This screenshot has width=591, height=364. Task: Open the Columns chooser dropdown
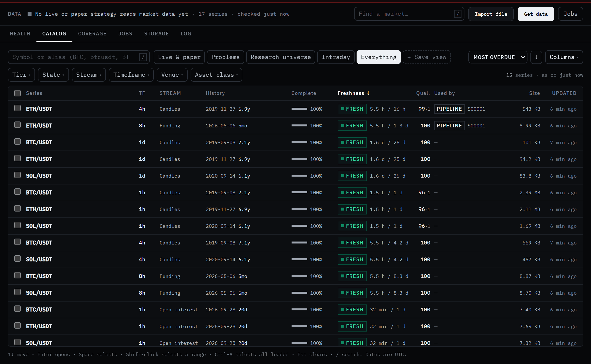[x=564, y=57]
